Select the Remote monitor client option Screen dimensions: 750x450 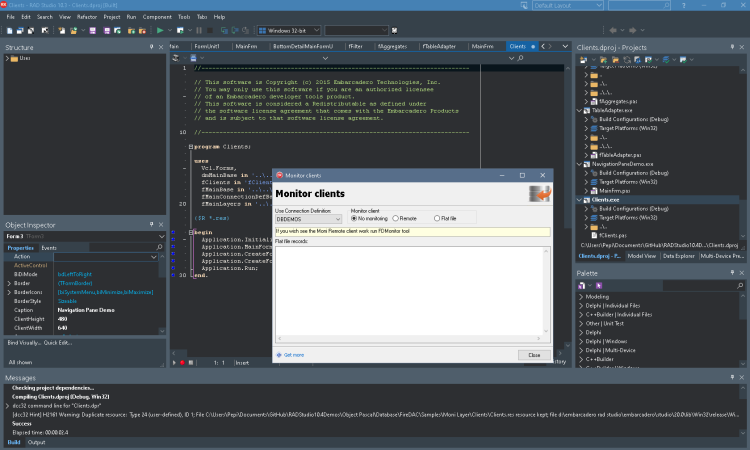[396, 218]
